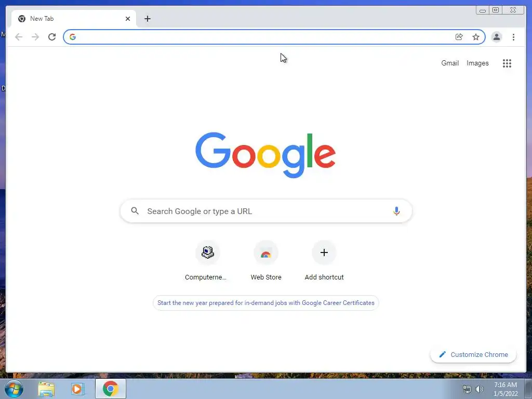Open the Google Career Certificates promo link
Viewport: 532px width, 399px height.
click(x=265, y=303)
